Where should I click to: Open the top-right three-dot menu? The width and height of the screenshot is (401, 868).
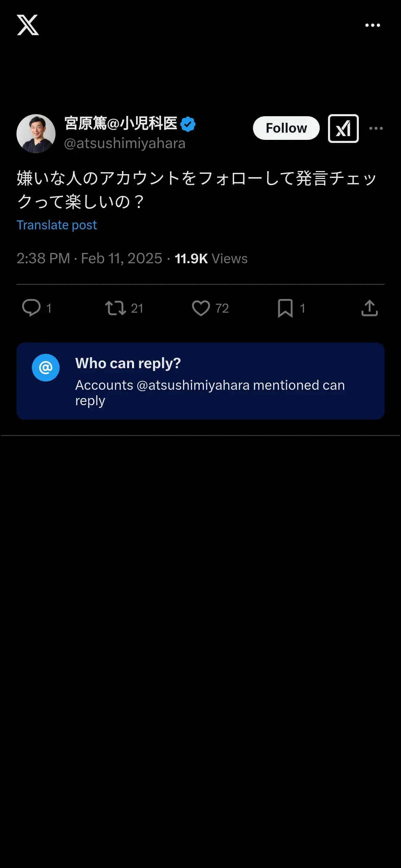click(373, 25)
